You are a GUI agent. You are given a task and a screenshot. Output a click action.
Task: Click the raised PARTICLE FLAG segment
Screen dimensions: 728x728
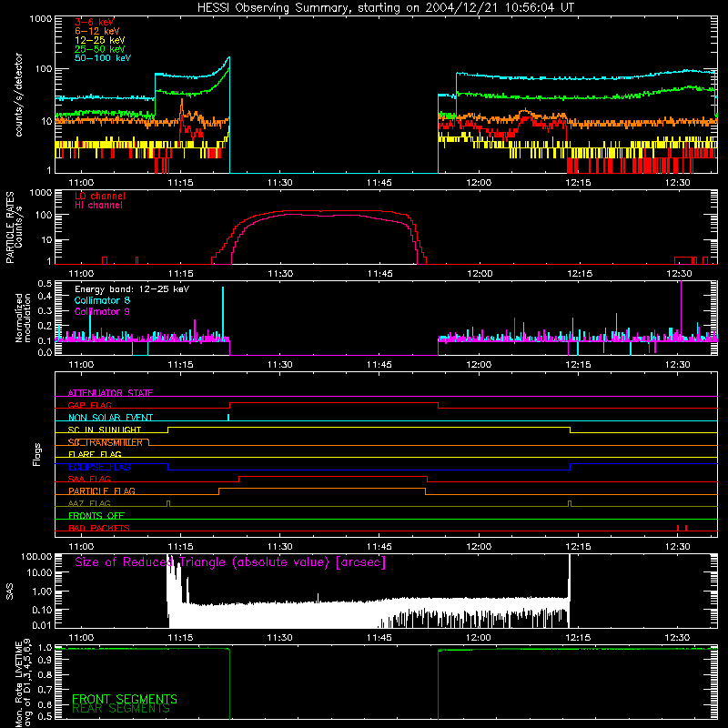click(x=322, y=489)
